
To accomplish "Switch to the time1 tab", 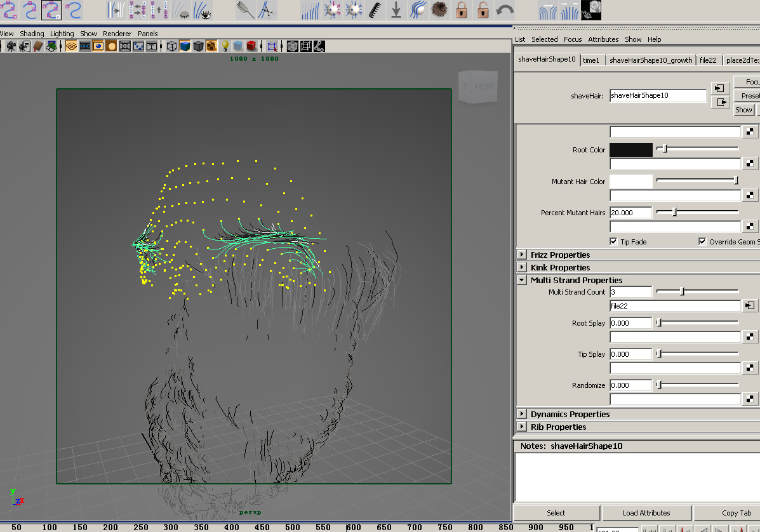I will click(591, 60).
